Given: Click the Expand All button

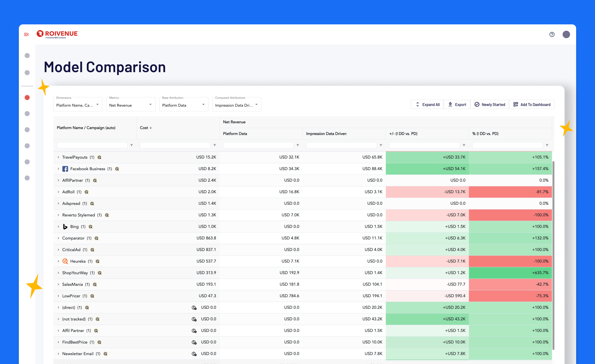Looking at the screenshot, I should 428,105.
